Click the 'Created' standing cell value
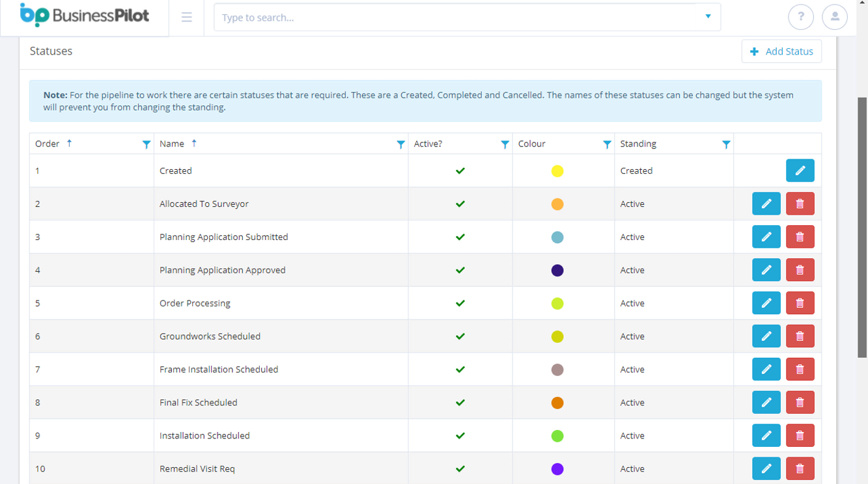868x484 pixels. (636, 170)
